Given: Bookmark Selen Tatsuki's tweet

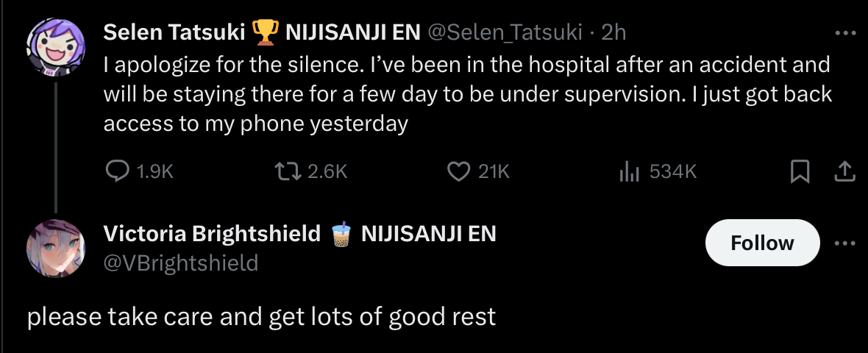Looking at the screenshot, I should 800,172.
